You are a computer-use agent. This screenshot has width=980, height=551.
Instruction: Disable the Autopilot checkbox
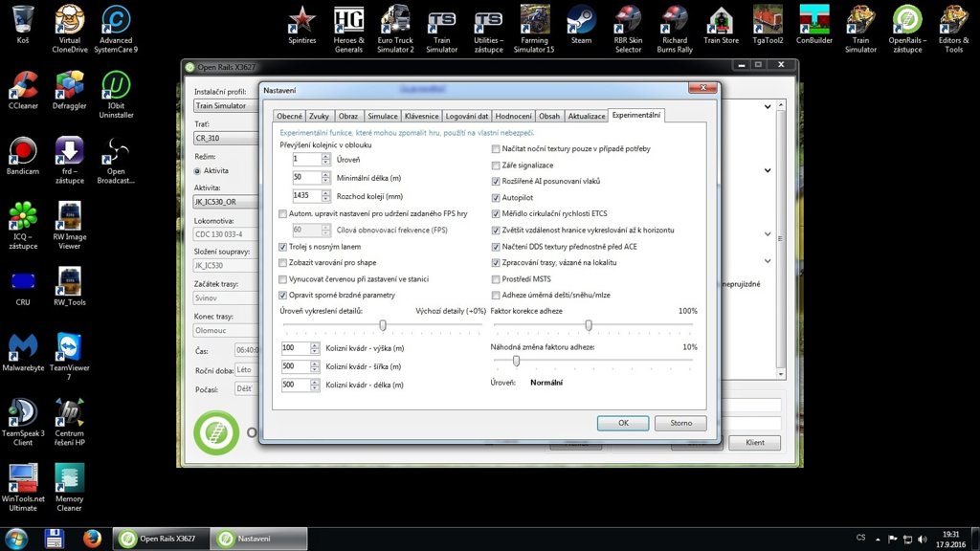tap(496, 197)
